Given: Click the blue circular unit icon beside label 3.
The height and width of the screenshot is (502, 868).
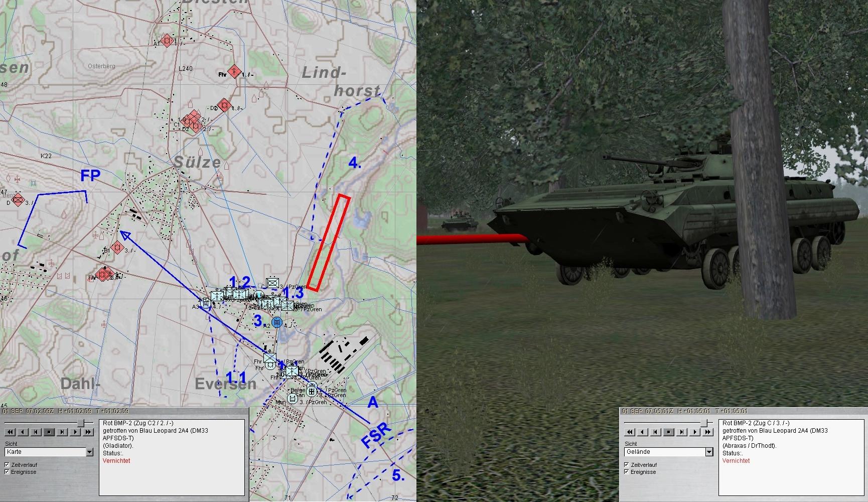Looking at the screenshot, I should (x=276, y=322).
